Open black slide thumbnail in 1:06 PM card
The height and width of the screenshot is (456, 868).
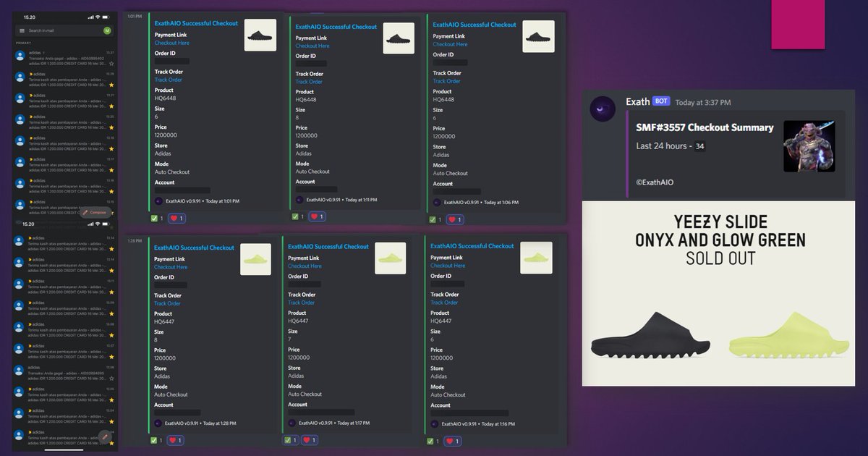[x=538, y=35]
